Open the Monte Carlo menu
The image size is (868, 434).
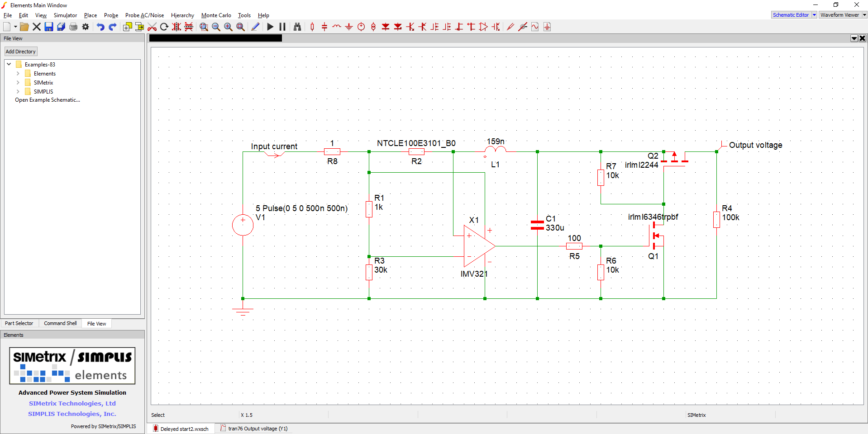(x=216, y=15)
